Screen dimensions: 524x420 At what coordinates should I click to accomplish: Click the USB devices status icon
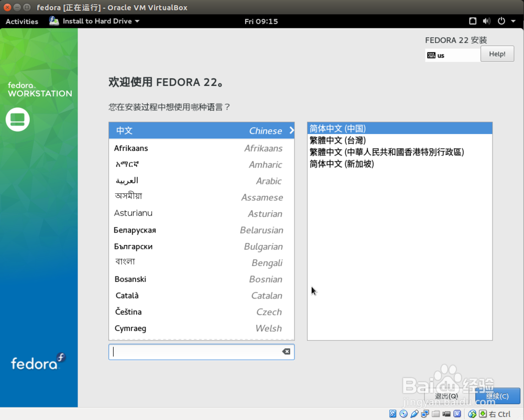point(414,414)
